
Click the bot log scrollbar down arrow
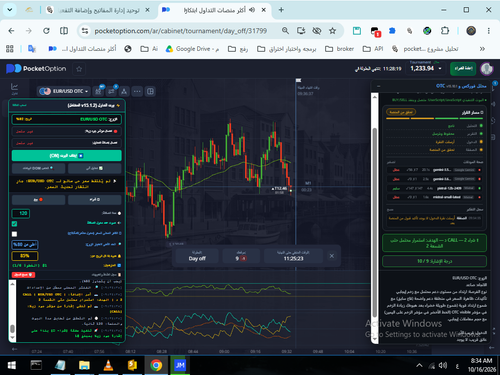click(x=12, y=337)
